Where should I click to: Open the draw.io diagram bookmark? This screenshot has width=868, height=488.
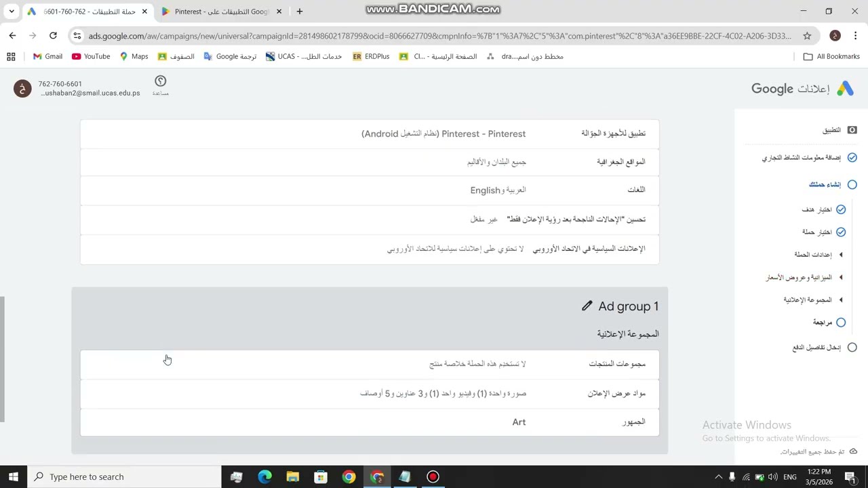point(525,57)
